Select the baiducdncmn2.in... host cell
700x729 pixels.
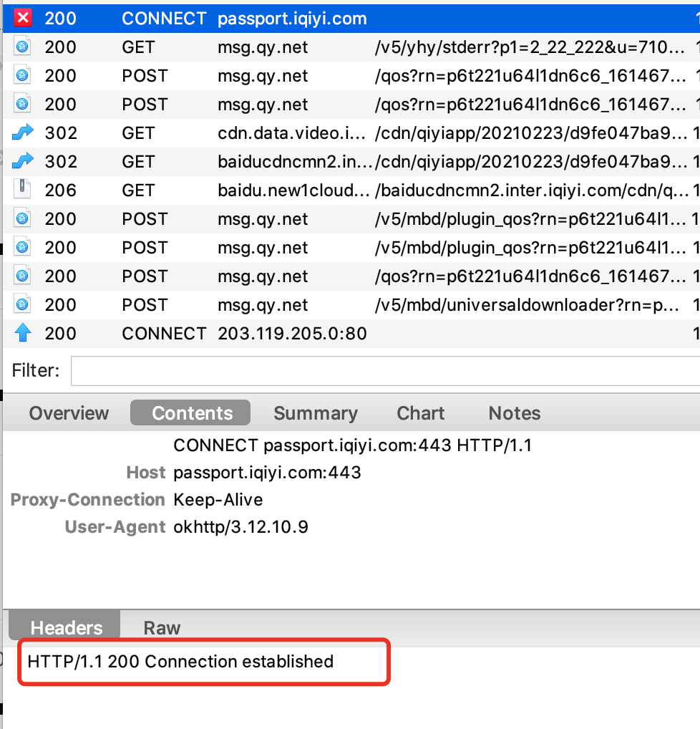click(x=295, y=161)
